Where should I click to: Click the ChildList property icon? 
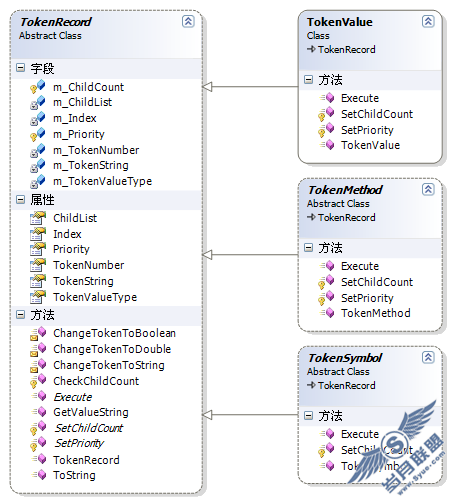(38, 218)
